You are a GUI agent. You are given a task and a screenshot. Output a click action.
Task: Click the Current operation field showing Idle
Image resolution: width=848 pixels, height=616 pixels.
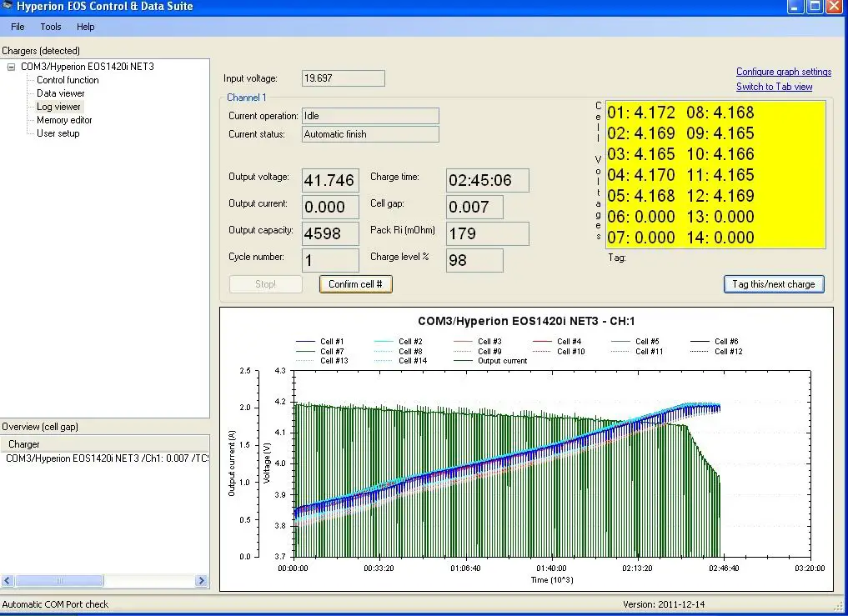click(x=370, y=116)
